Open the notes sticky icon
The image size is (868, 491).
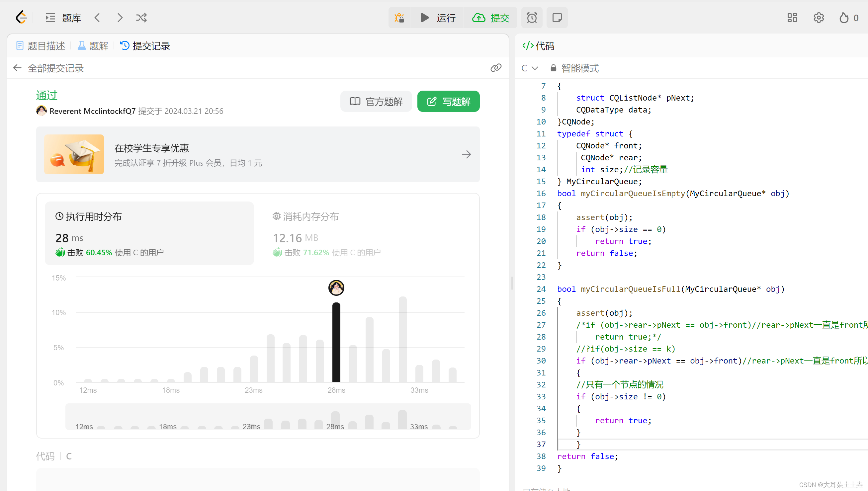[557, 18]
